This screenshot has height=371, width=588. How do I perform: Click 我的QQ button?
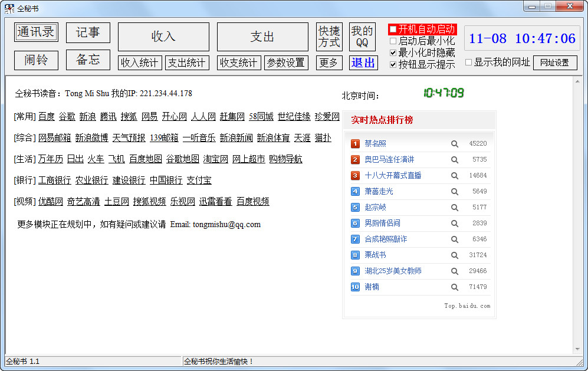(362, 37)
